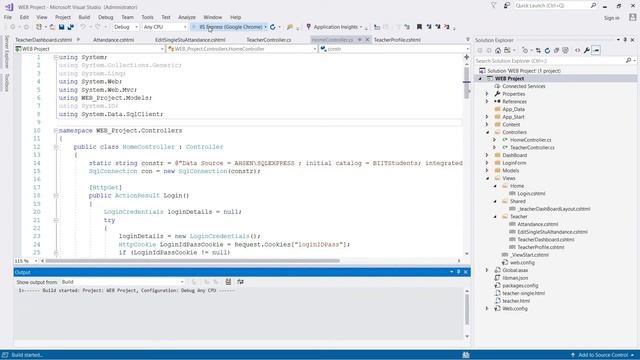Toggle Word Wrap icon in Output panel
The height and width of the screenshot is (360, 640).
[x=240, y=282]
